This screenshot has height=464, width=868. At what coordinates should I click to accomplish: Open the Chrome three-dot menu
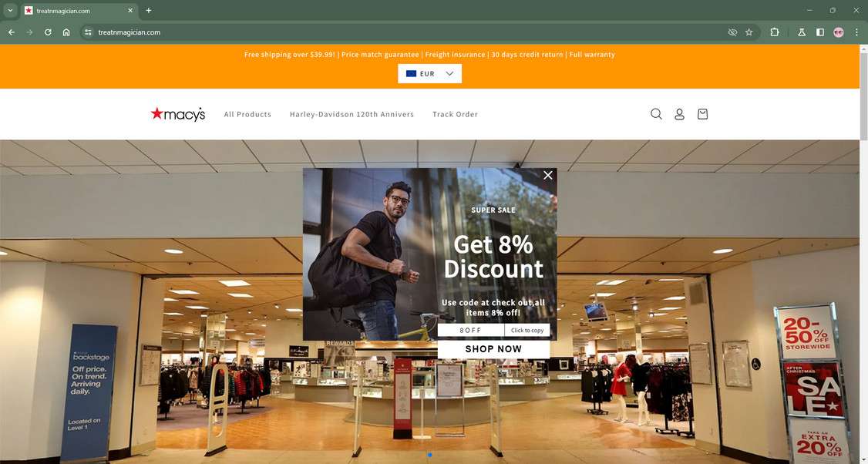point(856,32)
